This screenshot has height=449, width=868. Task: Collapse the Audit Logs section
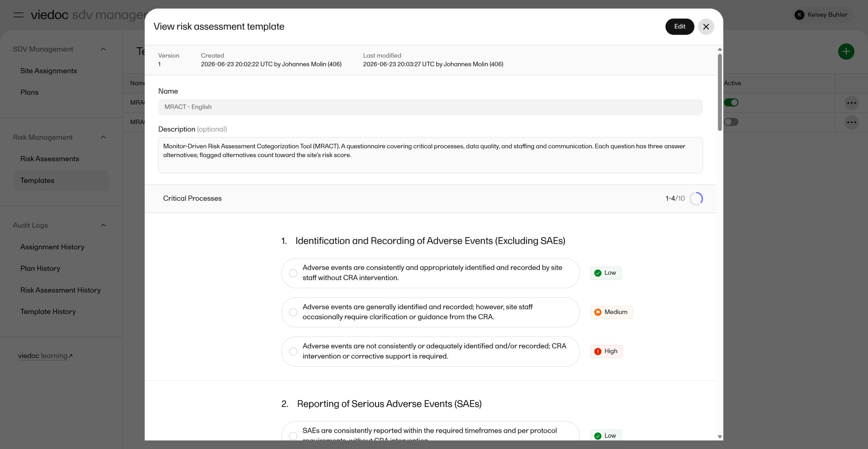[x=103, y=225]
